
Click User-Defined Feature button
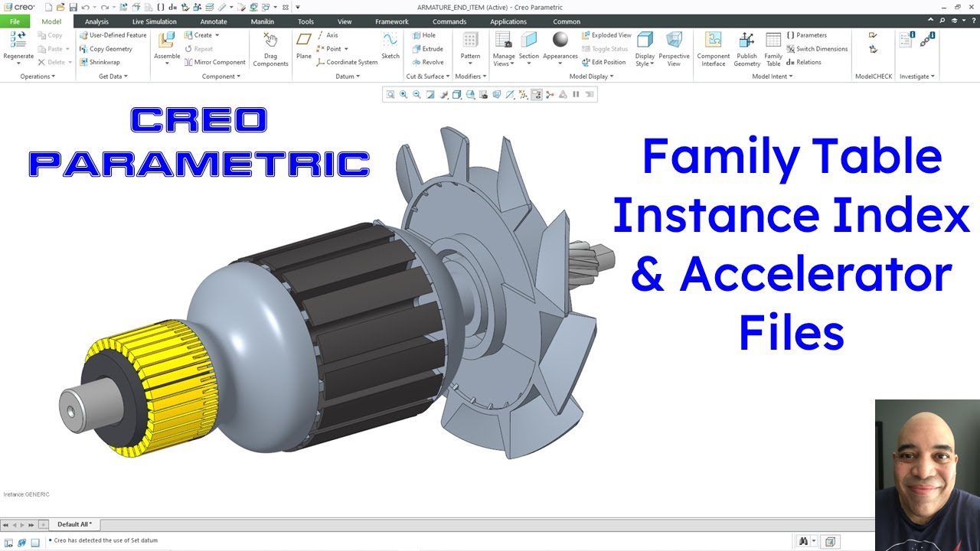(113, 35)
